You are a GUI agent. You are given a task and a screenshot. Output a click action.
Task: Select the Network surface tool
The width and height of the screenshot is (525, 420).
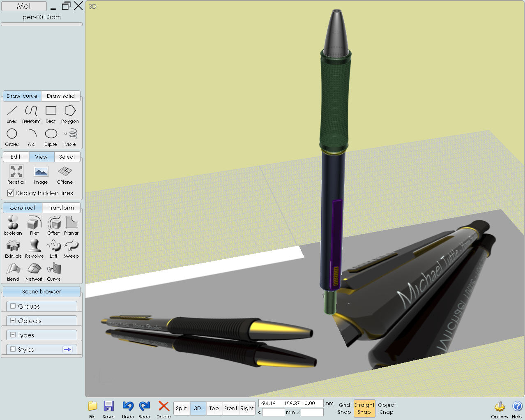(x=35, y=271)
